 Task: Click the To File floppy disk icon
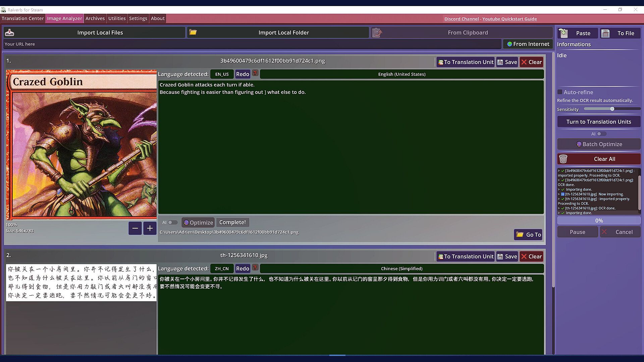(605, 33)
